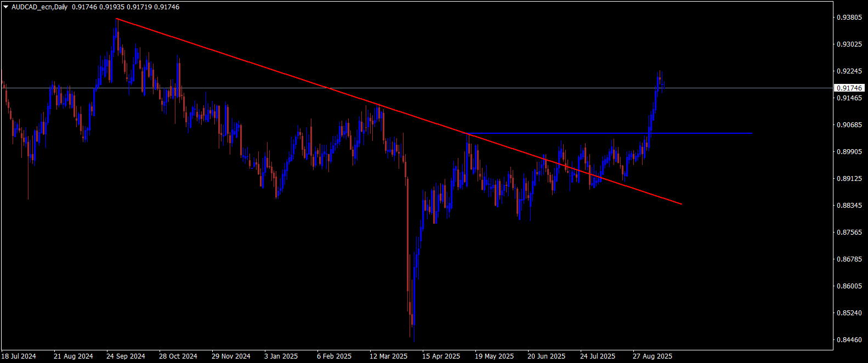Click price axis label 0.86005
868x363 pixels.
[x=849, y=286]
